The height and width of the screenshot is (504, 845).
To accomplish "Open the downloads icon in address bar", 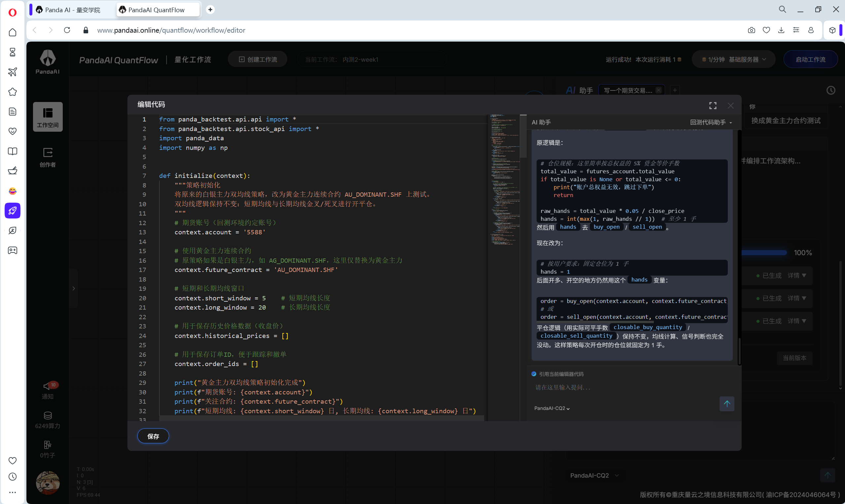I will click(x=782, y=30).
